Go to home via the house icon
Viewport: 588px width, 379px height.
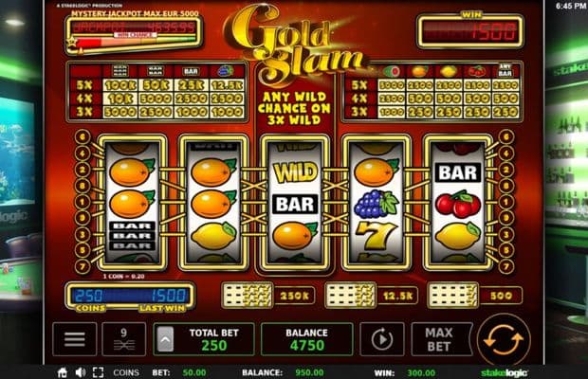click(63, 372)
